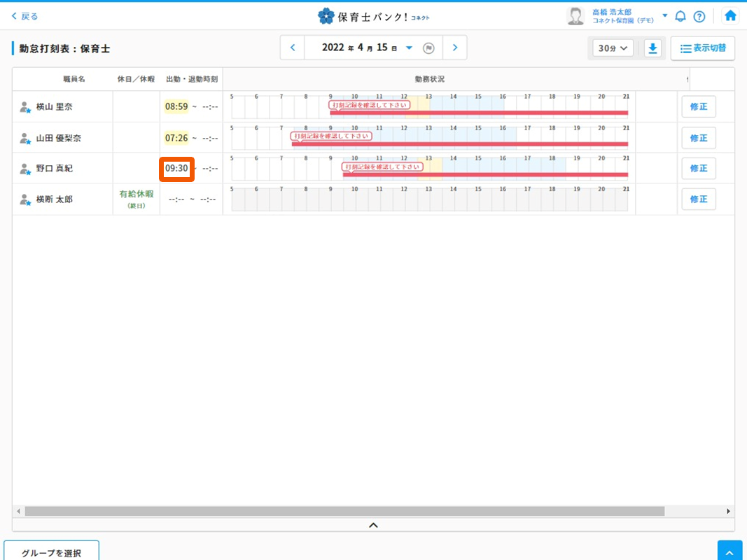The width and height of the screenshot is (747, 560).
Task: Open the help question mark icon
Action: [x=699, y=16]
